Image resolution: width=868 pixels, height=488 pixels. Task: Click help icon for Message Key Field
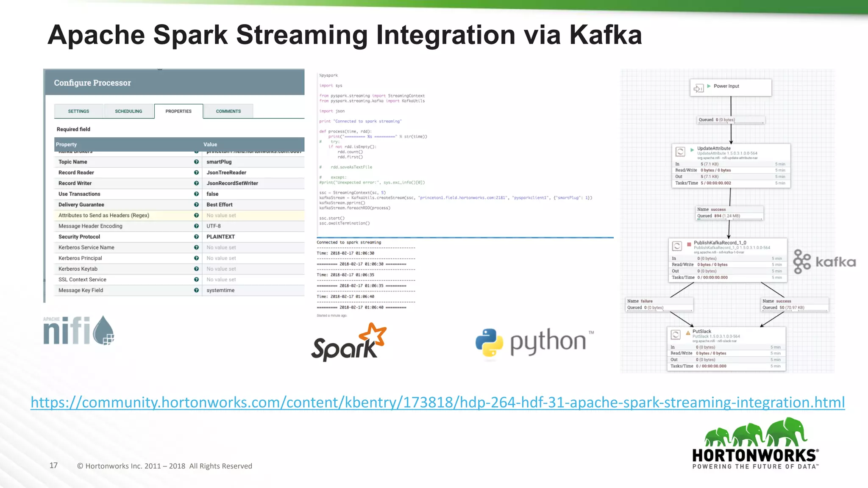click(196, 290)
